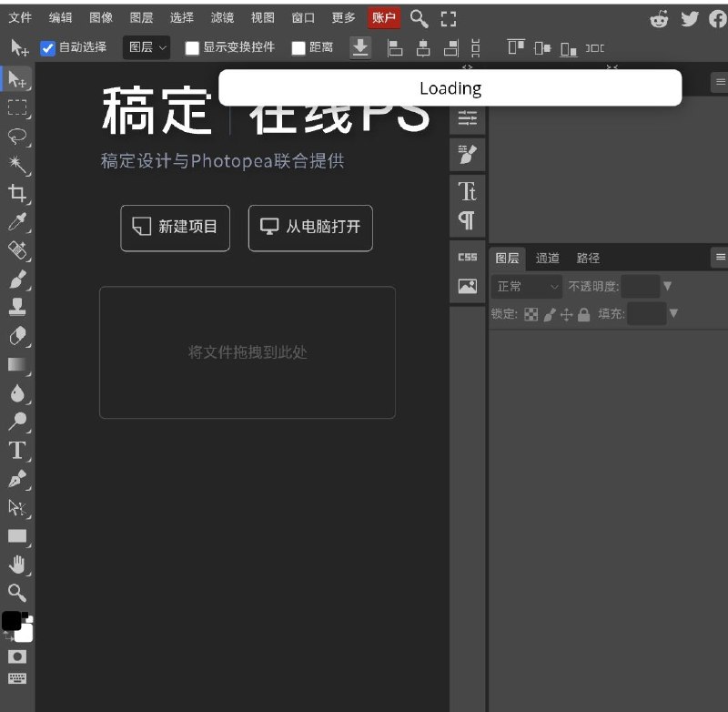Toggle the 自动选择 checkbox
The image size is (728, 712).
point(47,48)
